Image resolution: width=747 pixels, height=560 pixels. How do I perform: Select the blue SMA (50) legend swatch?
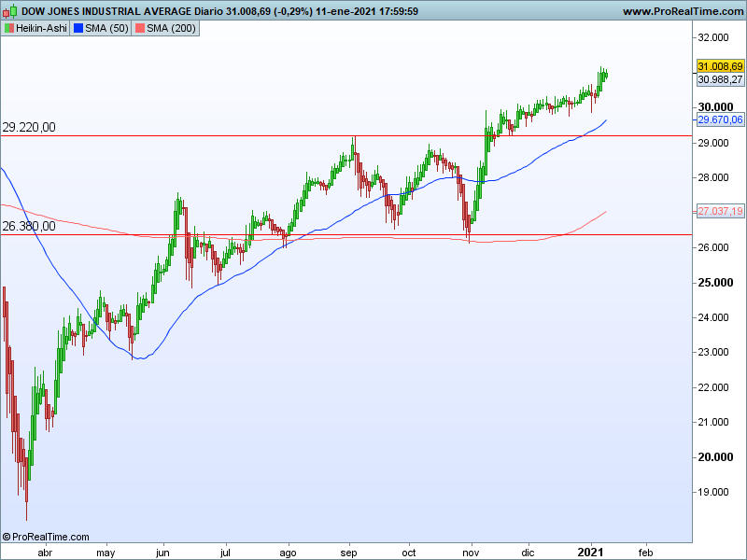point(78,29)
